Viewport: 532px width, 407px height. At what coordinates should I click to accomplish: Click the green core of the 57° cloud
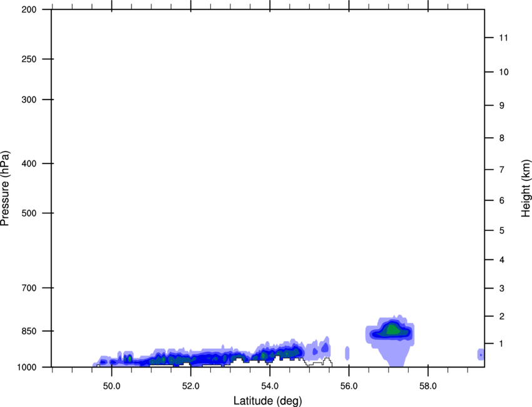click(392, 330)
